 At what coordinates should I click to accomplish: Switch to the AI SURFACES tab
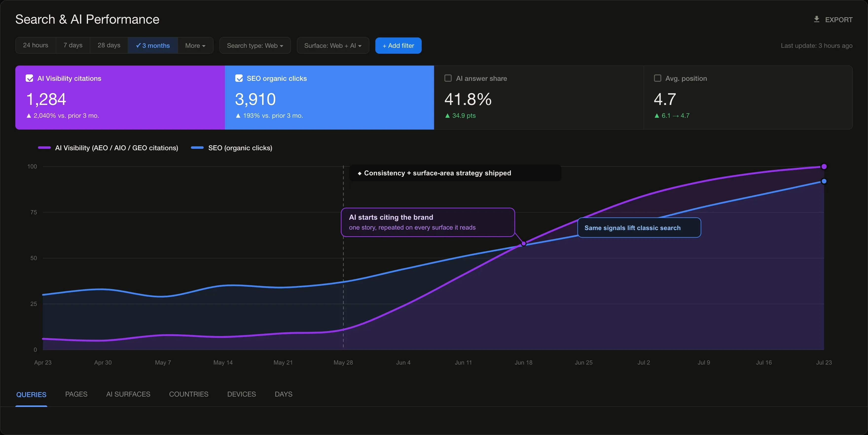tap(128, 394)
